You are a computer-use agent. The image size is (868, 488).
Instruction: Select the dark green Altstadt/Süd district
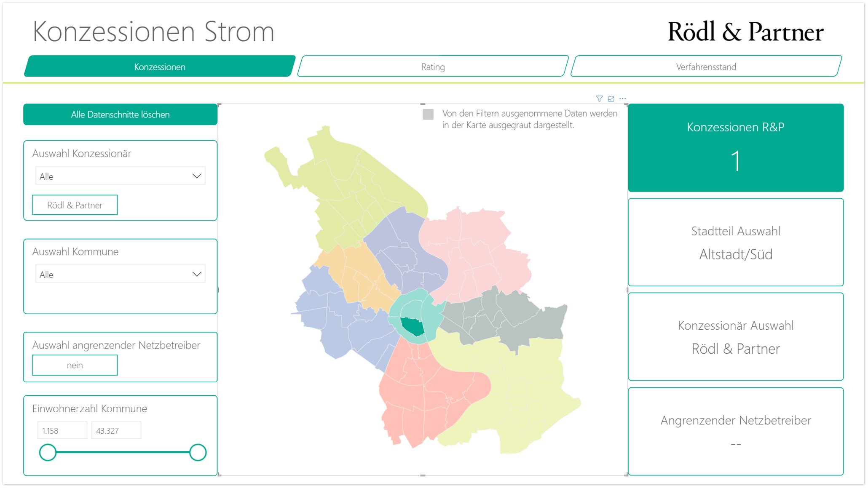click(413, 326)
